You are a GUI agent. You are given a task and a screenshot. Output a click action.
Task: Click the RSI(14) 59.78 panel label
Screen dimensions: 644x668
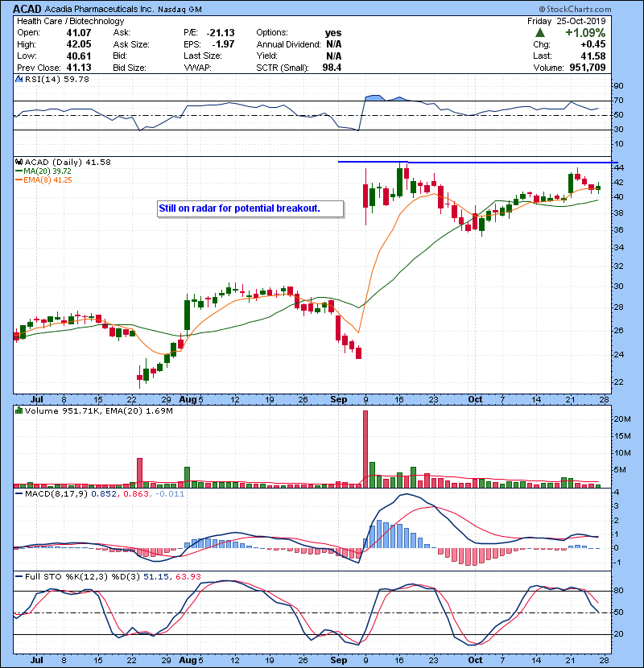(57, 79)
